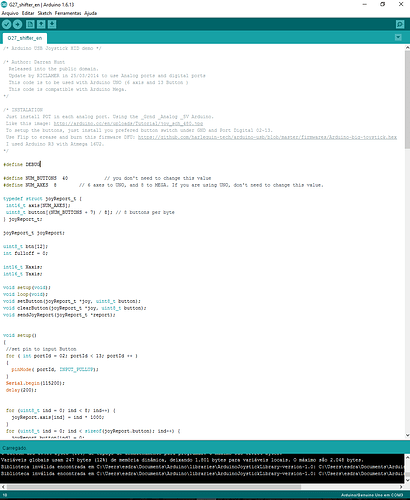
Task: Click the 'int16_t Yaxis;' declaration
Action: point(23,274)
